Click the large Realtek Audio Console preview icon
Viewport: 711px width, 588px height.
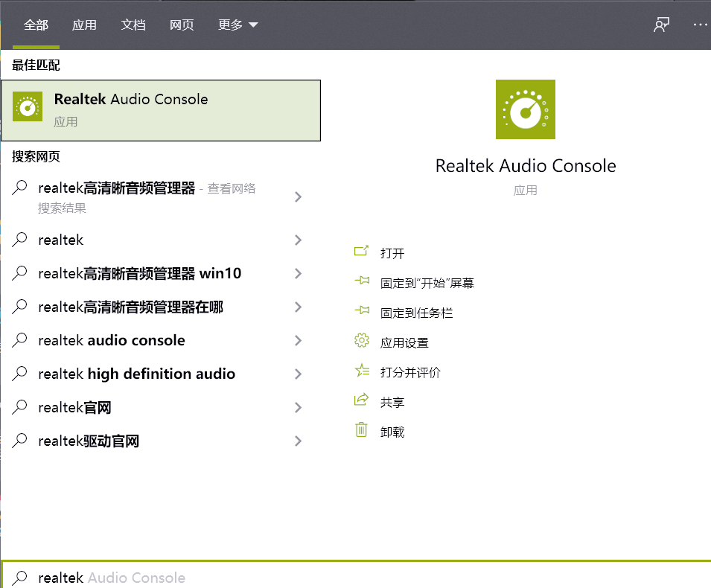click(525, 109)
